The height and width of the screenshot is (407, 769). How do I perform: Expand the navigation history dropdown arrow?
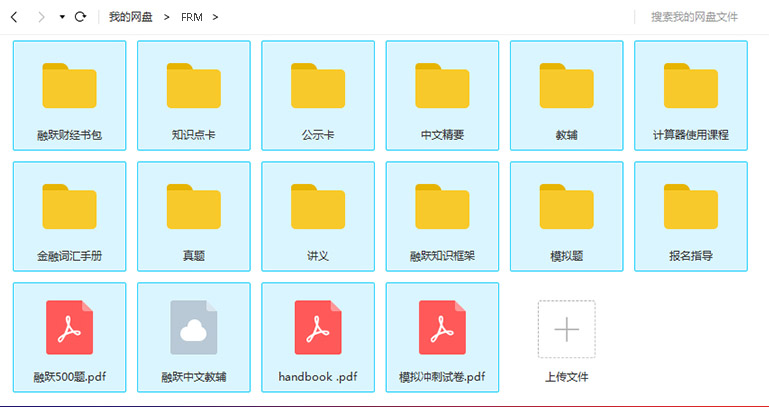click(61, 17)
